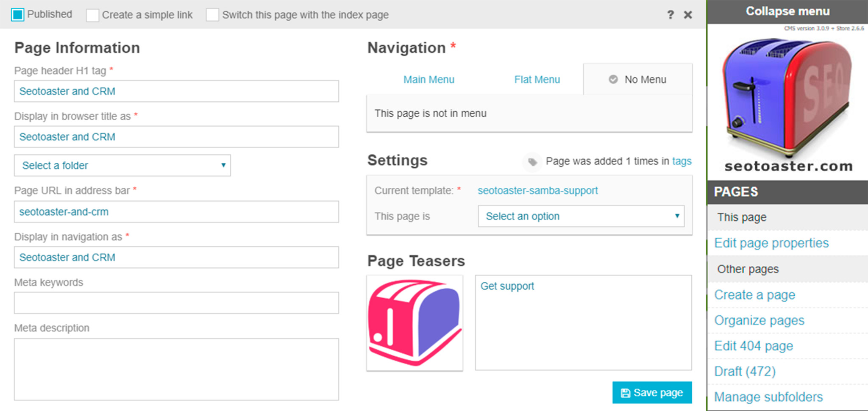This screenshot has height=411, width=868.
Task: Select "Organize pages" from the Pages panel
Action: click(x=759, y=320)
